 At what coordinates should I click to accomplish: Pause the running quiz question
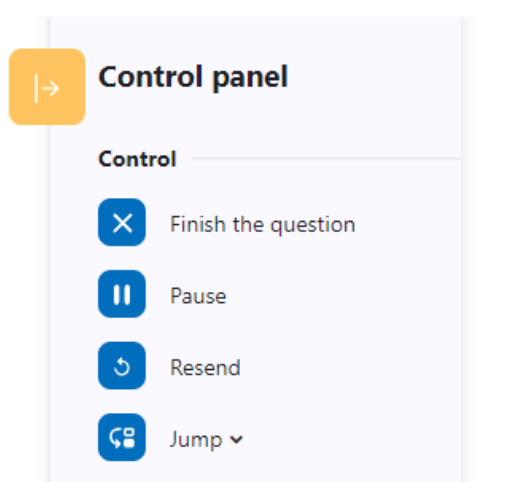click(122, 294)
